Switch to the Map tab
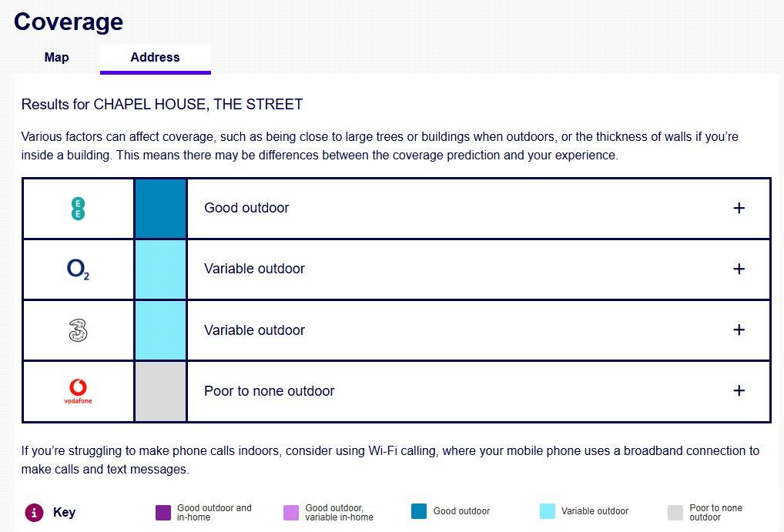 click(56, 58)
